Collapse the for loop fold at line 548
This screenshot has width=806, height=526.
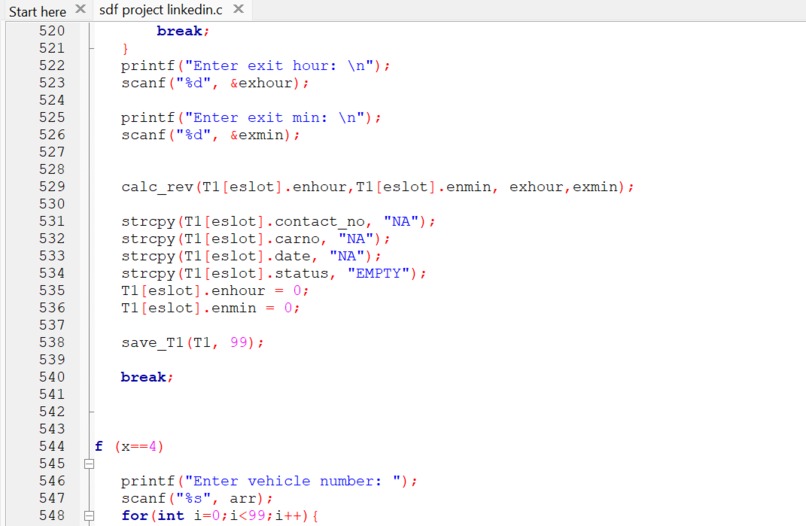(89, 516)
